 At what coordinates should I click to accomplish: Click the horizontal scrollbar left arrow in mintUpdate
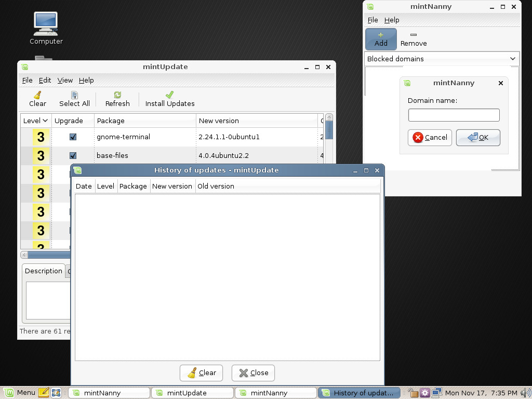24,255
